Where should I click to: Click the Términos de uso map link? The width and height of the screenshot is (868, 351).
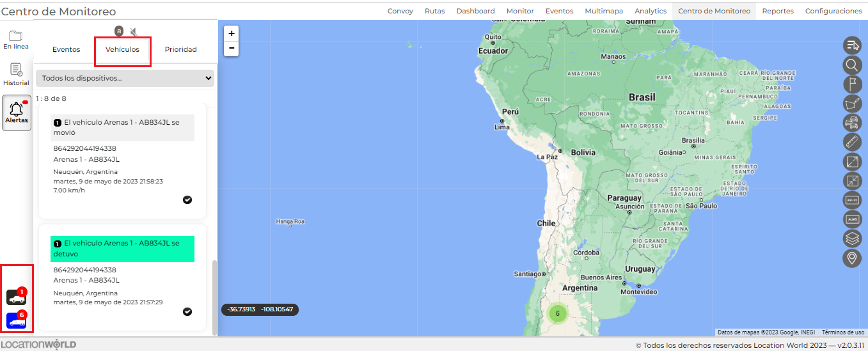pyautogui.click(x=843, y=332)
